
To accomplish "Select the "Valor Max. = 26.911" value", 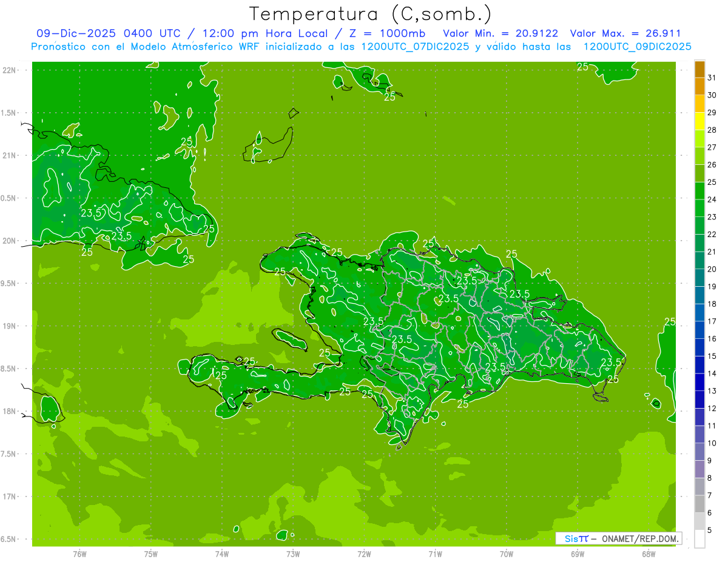I will click(625, 33).
